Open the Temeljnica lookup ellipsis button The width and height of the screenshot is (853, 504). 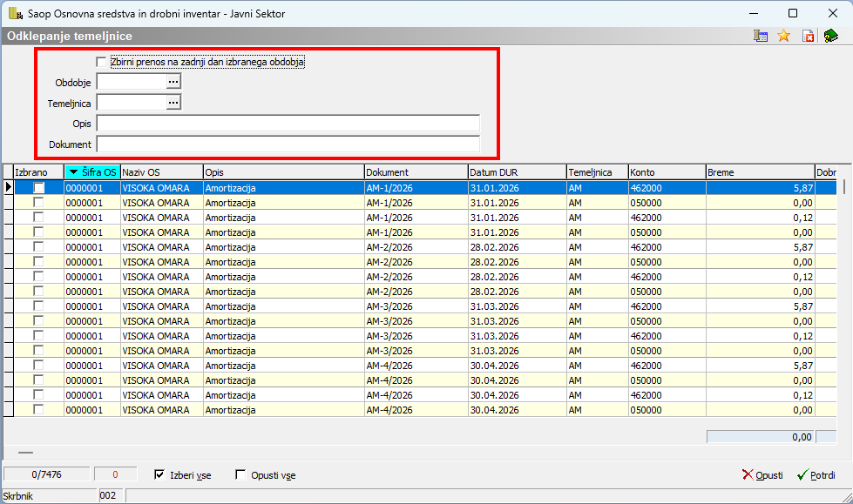tap(173, 103)
